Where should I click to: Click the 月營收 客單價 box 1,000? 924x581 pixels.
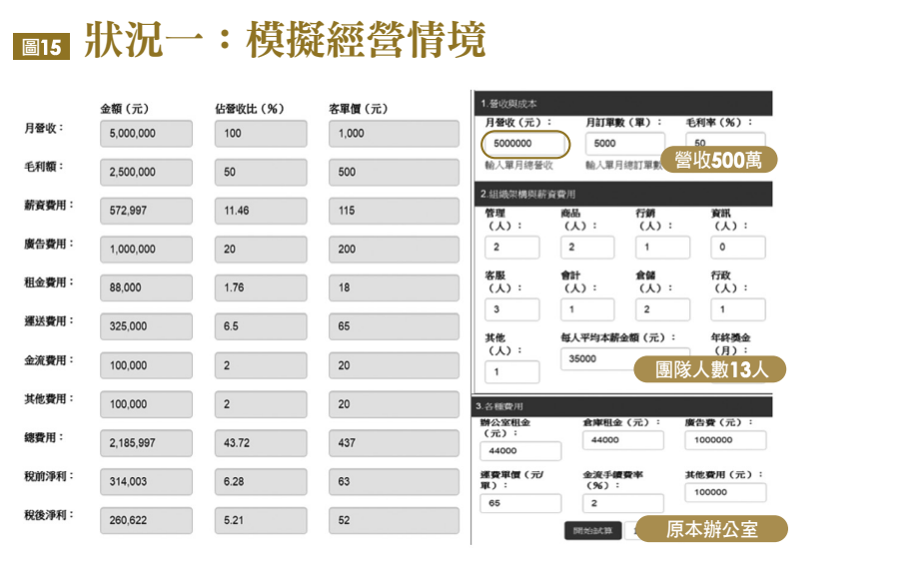pyautogui.click(x=394, y=134)
